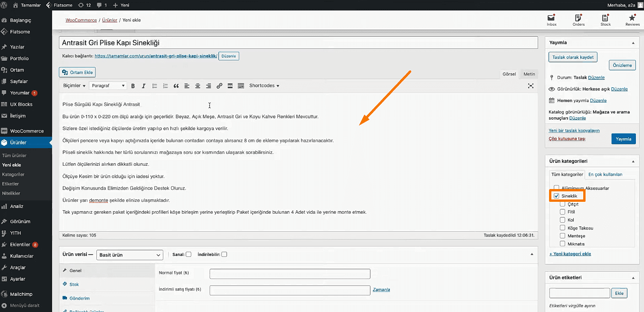Insert a link with the chain icon

pyautogui.click(x=219, y=86)
